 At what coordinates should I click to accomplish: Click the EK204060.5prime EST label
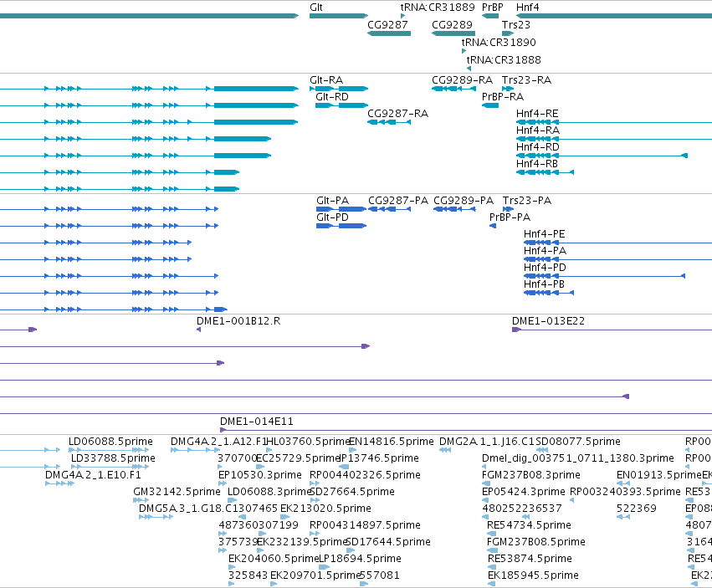tap(274, 559)
